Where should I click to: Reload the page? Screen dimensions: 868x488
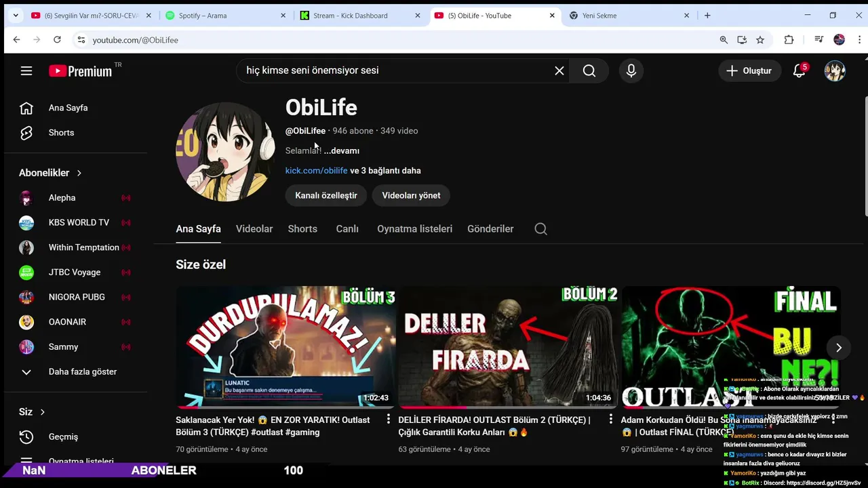(x=57, y=40)
